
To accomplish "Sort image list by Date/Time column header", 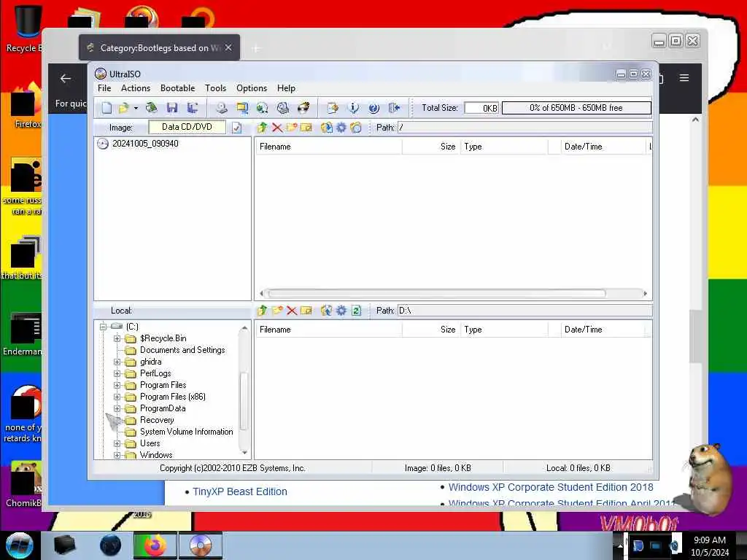I will pos(603,147).
